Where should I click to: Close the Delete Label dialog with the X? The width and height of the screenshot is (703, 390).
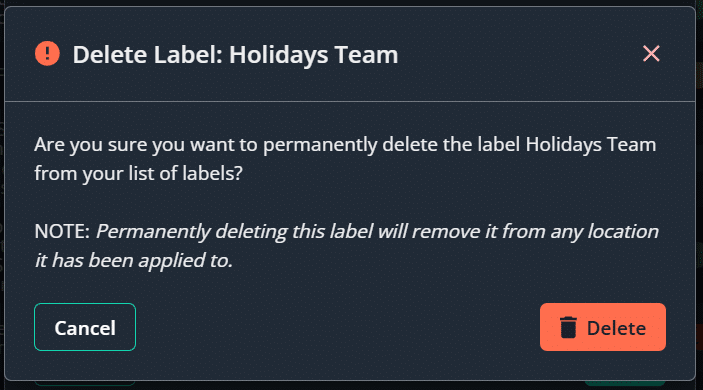point(651,54)
